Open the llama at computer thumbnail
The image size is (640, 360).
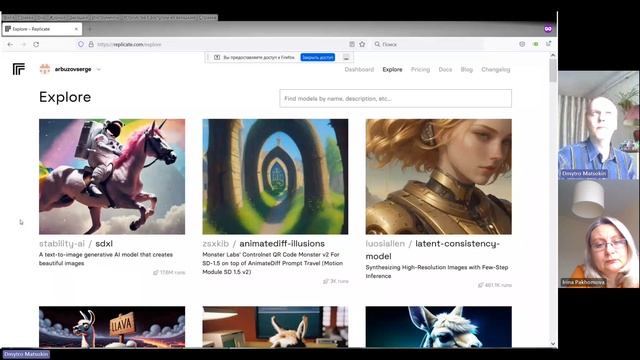click(x=275, y=327)
